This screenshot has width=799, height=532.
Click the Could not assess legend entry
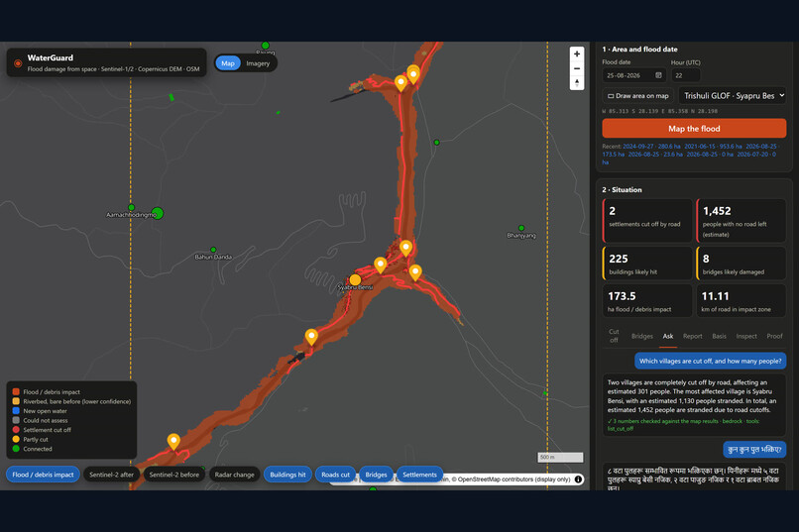(40, 420)
